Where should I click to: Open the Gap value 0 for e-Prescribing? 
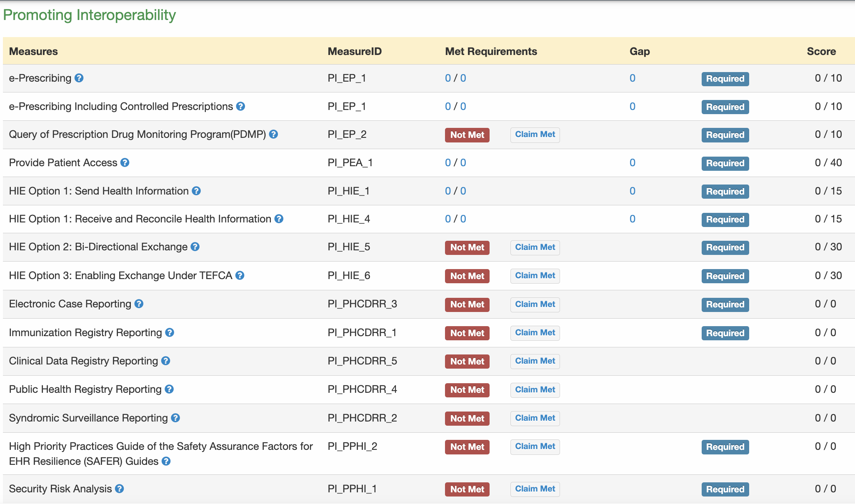tap(632, 78)
